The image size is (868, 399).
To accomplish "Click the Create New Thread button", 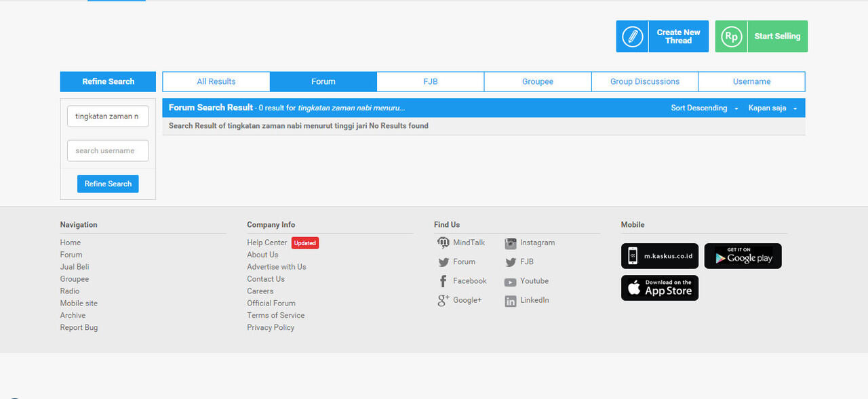I will click(662, 36).
